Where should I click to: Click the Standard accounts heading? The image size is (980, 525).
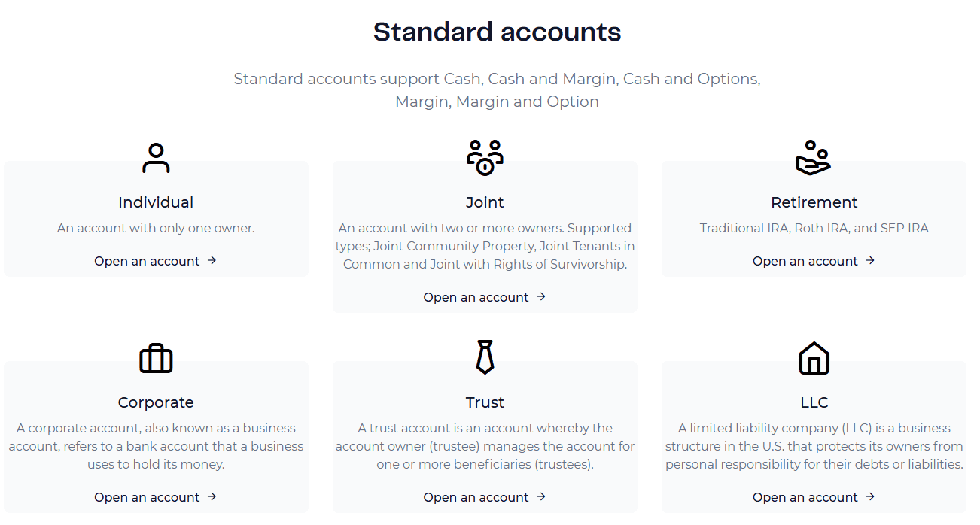point(497,32)
